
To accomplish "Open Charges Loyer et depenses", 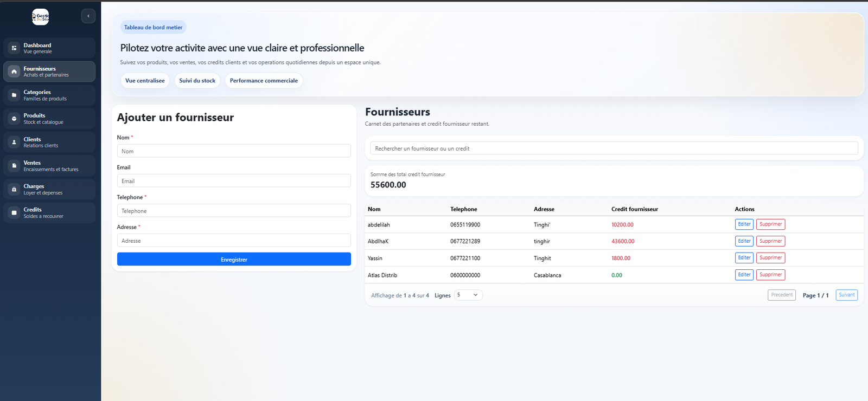I will (x=49, y=189).
